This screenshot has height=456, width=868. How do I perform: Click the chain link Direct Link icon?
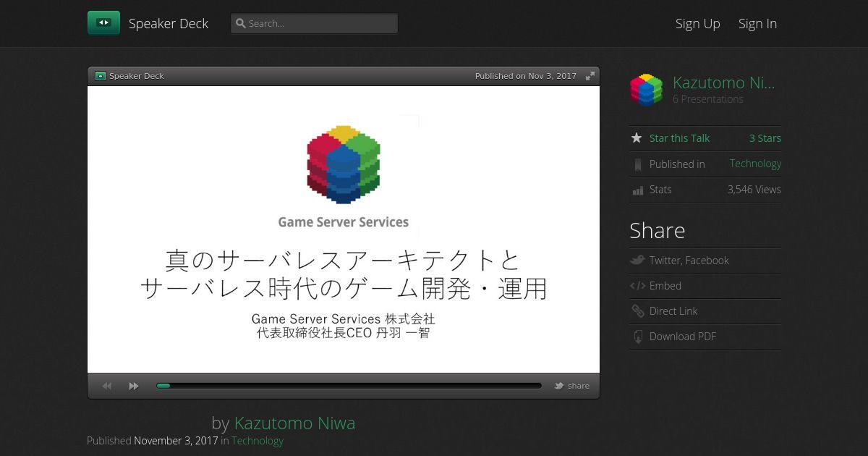click(x=637, y=311)
